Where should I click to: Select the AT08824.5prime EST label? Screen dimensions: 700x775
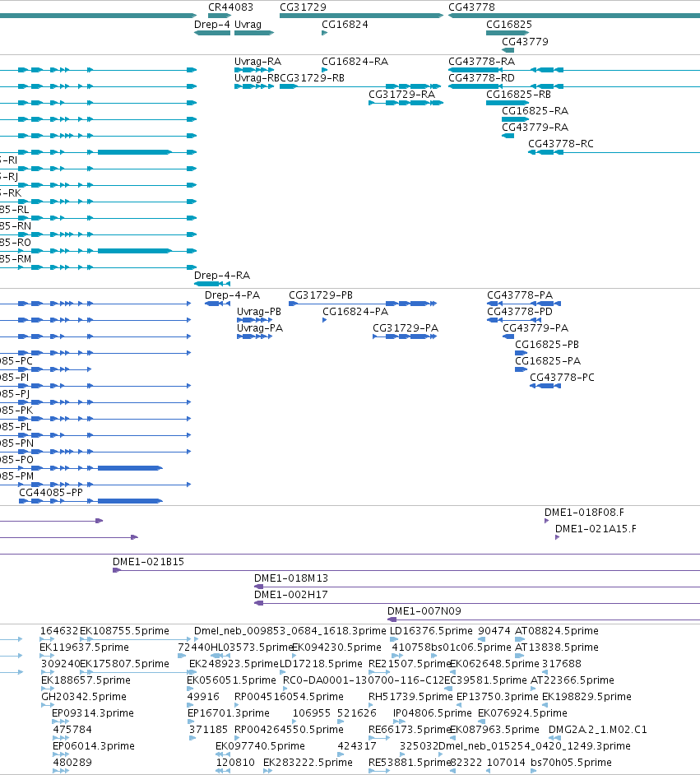coord(557,631)
